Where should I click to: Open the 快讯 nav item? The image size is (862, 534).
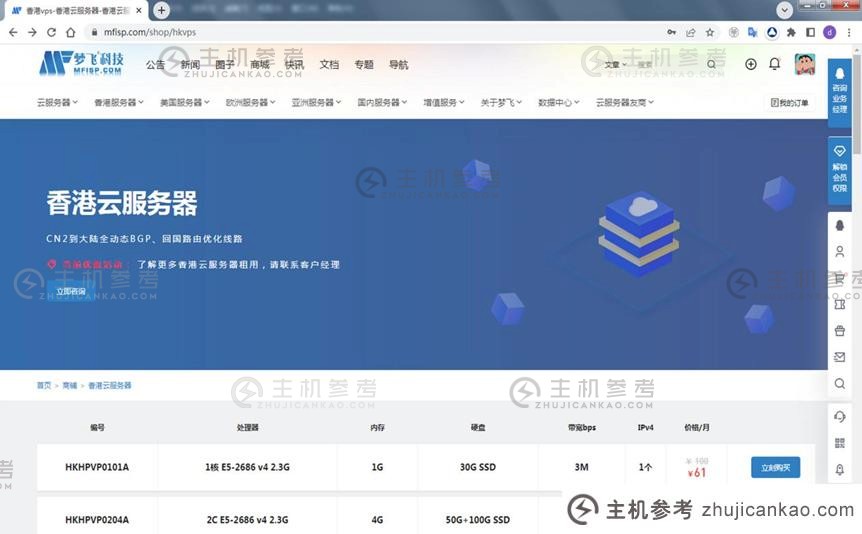[294, 65]
